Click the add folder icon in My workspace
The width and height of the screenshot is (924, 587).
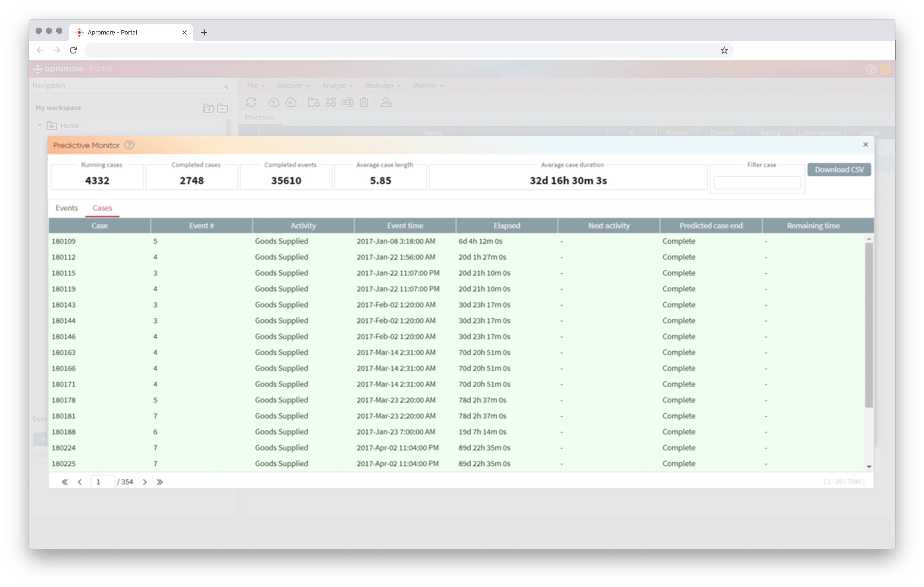coord(208,108)
